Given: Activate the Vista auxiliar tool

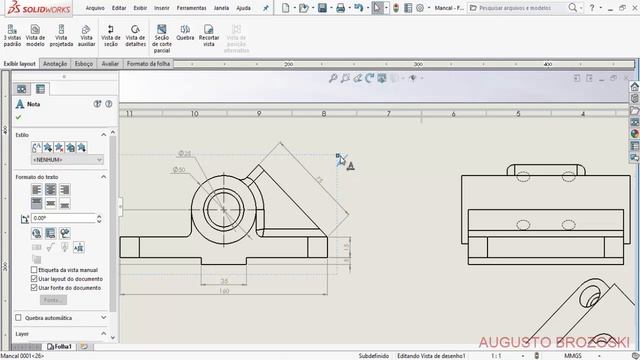Looking at the screenshot, I should click(86, 35).
